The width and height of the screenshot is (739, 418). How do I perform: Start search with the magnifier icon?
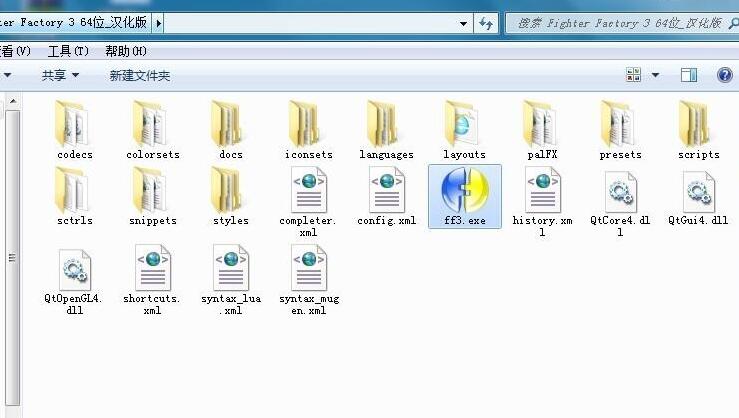[x=733, y=23]
